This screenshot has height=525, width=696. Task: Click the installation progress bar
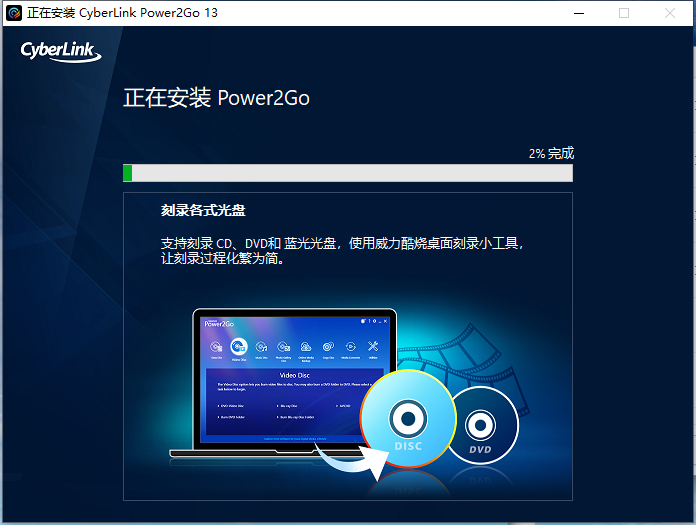point(348,173)
